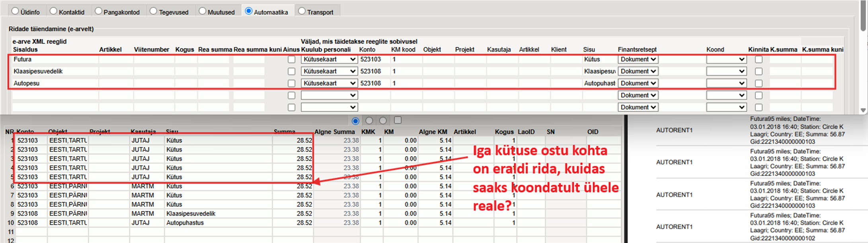Enable the Kinnita checkbox for the Autopesu row

pyautogui.click(x=759, y=83)
